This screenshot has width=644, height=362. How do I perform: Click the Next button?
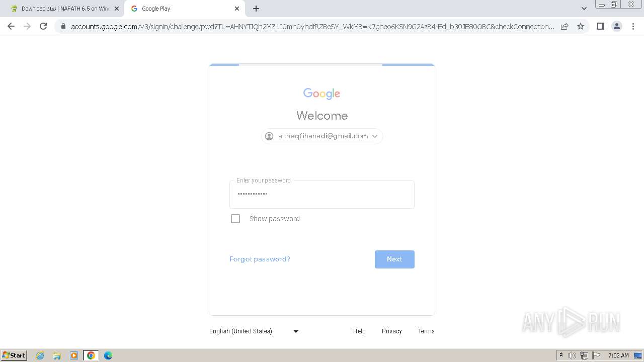394,259
